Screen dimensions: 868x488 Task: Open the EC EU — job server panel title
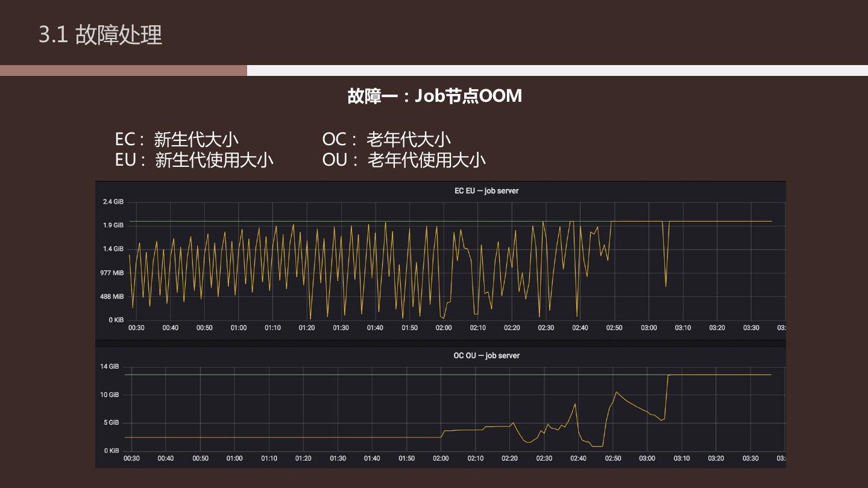click(486, 191)
